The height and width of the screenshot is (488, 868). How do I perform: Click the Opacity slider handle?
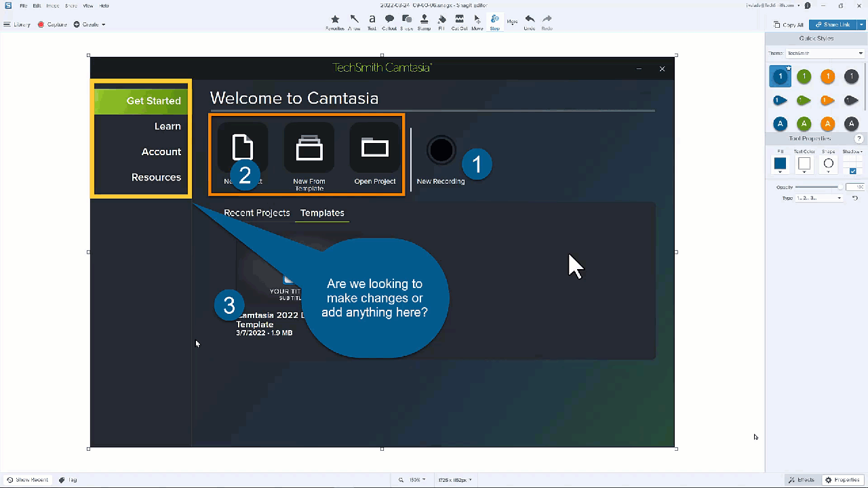(x=840, y=186)
